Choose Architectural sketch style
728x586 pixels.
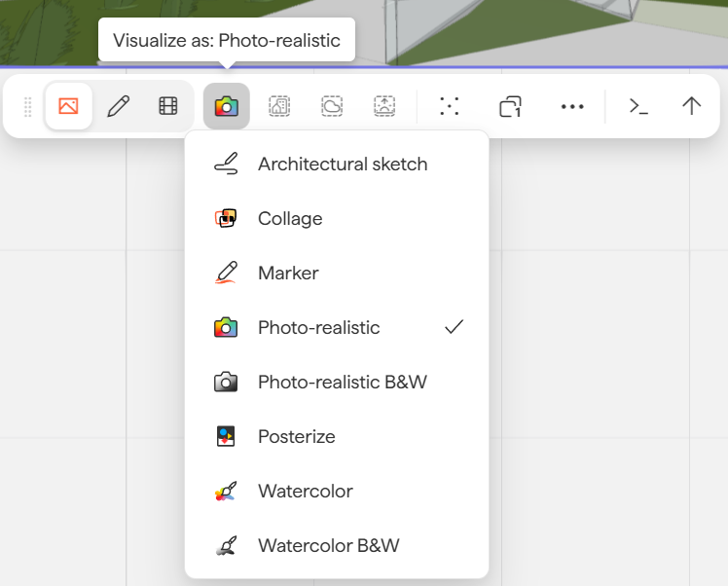pos(337,164)
